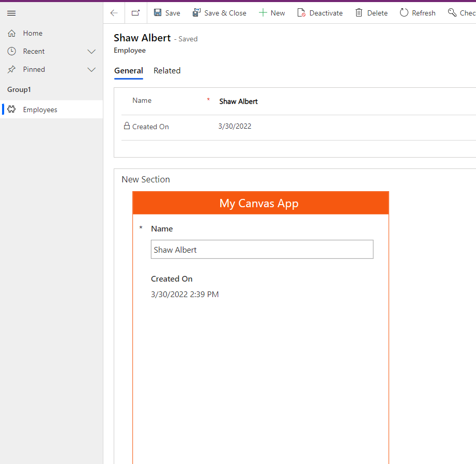Open record in new window icon
This screenshot has height=464, width=476.
pyautogui.click(x=135, y=13)
